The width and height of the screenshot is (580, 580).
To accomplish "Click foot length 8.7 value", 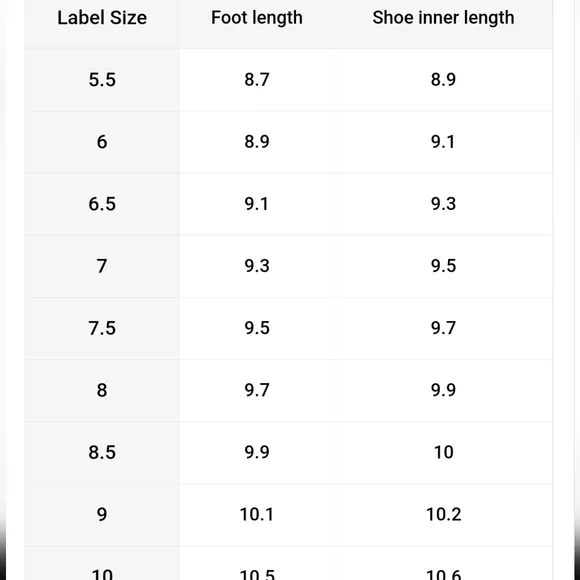I will coord(257,80).
